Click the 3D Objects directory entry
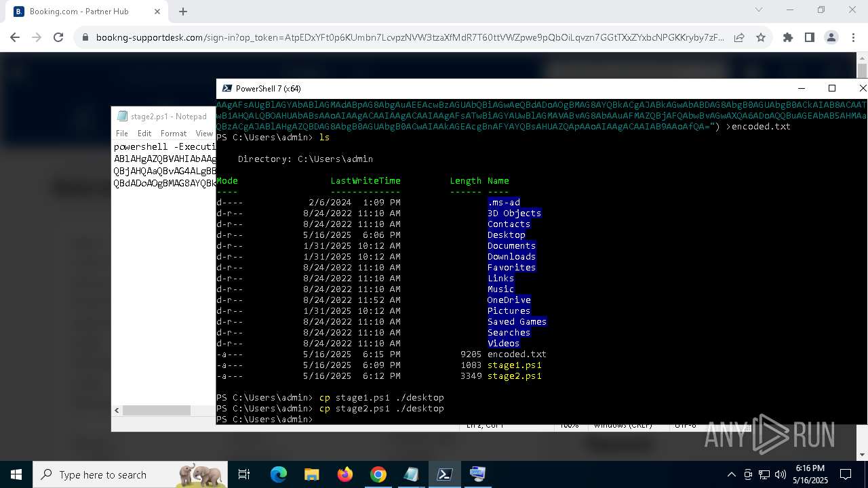Viewport: 868px width, 488px height. point(514,213)
